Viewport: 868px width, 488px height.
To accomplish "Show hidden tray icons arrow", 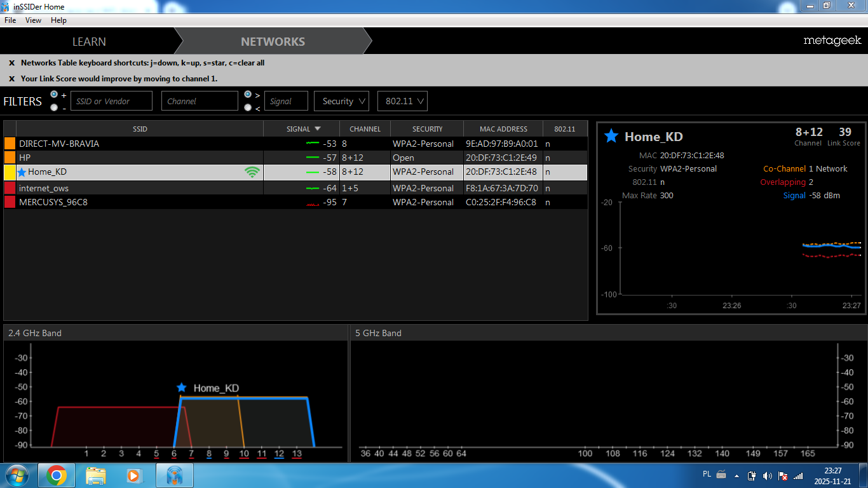I will [736, 475].
